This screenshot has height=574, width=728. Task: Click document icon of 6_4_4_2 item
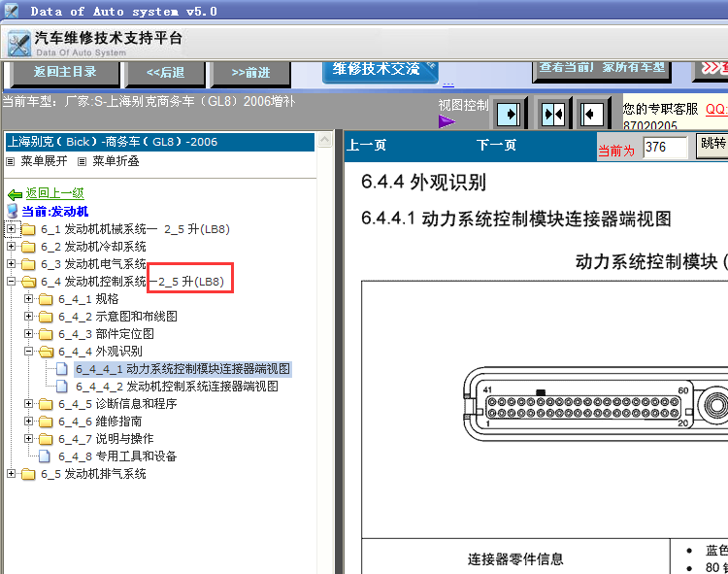(62, 387)
